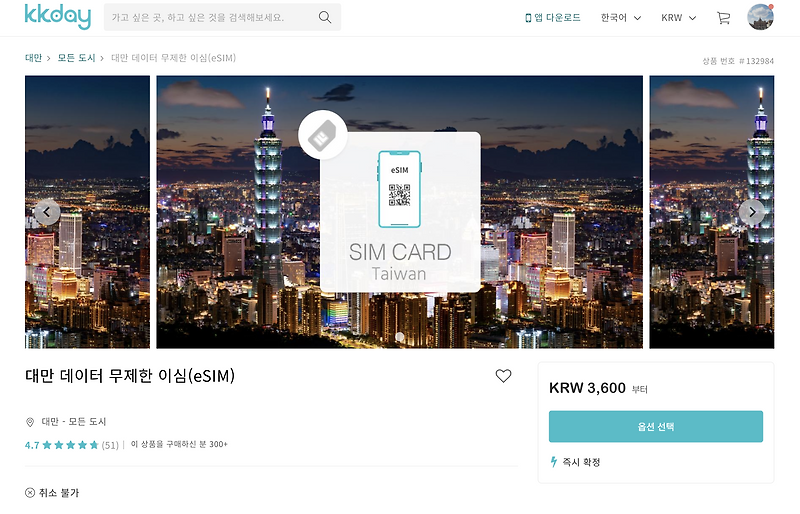Click the 옵션 선택 button

(656, 426)
